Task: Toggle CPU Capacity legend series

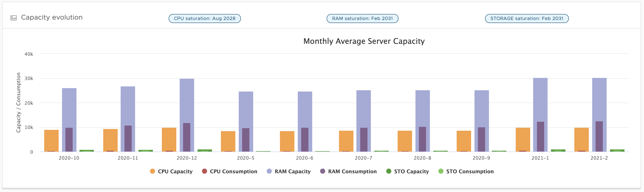Action: [x=171, y=171]
